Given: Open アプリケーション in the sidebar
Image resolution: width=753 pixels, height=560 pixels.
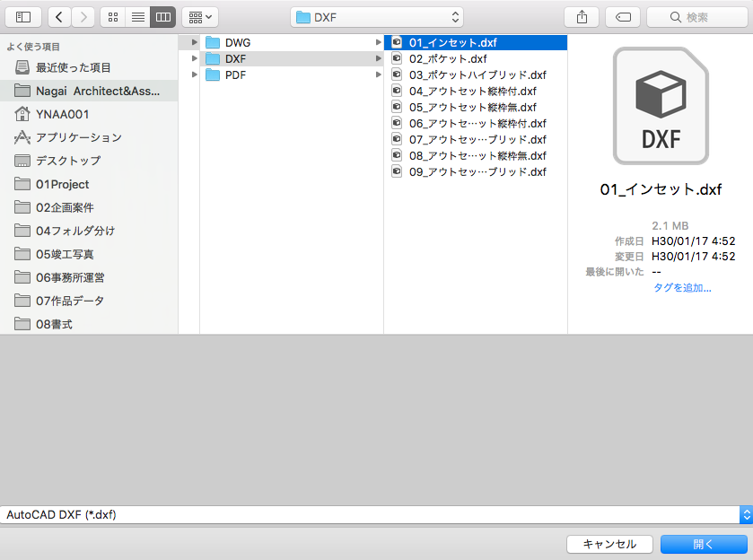Looking at the screenshot, I should click(89, 137).
